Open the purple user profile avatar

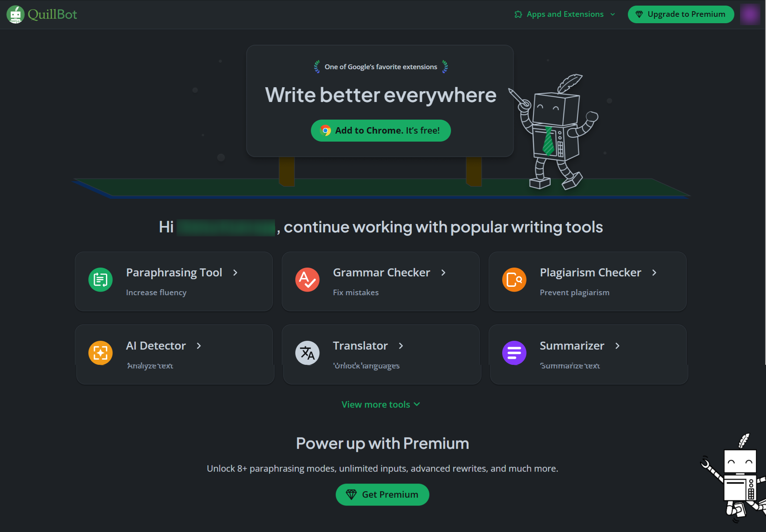750,14
